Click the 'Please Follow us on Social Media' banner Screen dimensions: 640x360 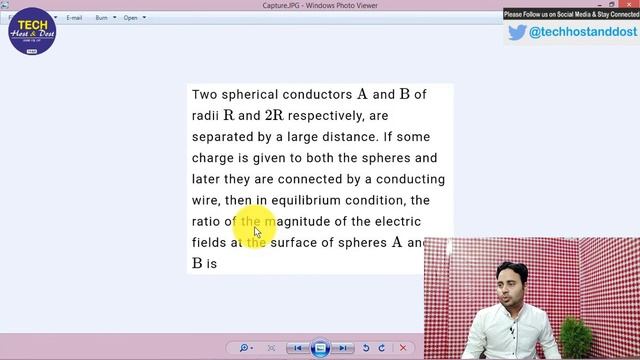coord(571,14)
